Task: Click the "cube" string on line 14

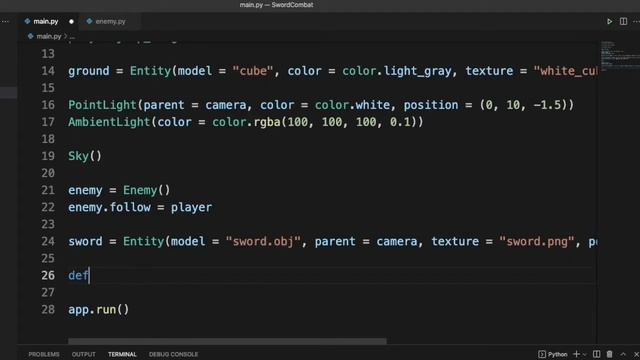Action: coord(253,71)
